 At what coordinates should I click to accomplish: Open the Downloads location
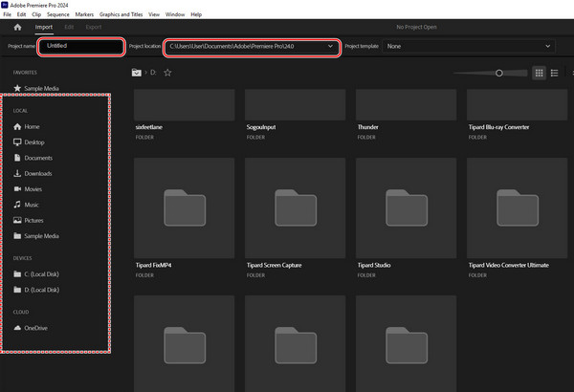click(33, 173)
